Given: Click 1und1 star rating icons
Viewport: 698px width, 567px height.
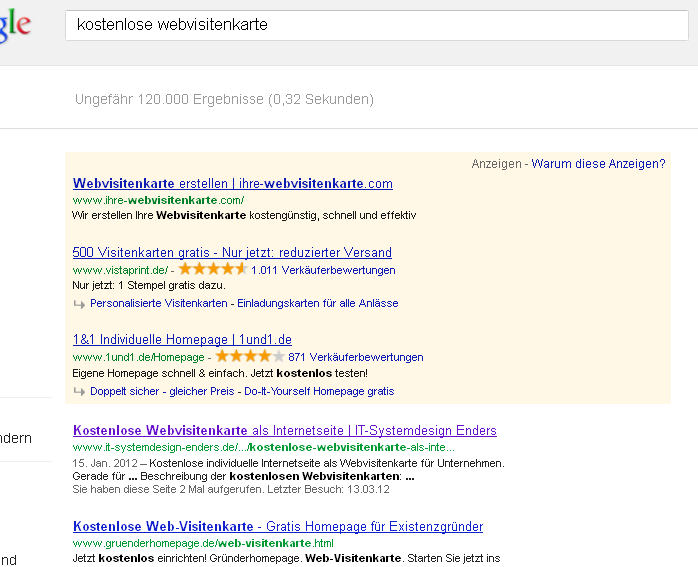Looking at the screenshot, I should [x=250, y=356].
